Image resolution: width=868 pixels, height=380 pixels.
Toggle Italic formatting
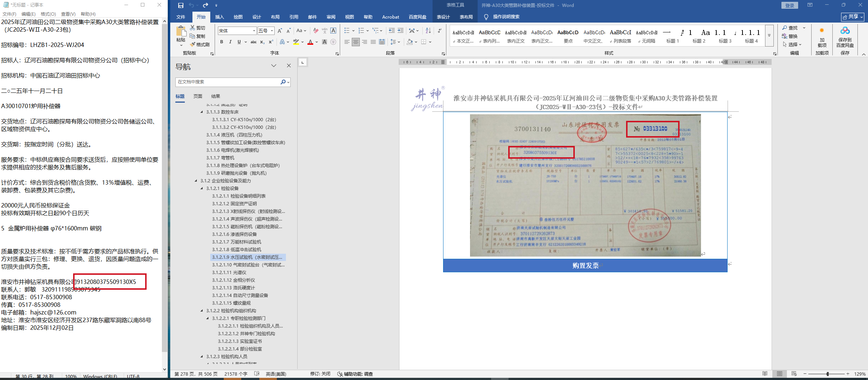(230, 42)
